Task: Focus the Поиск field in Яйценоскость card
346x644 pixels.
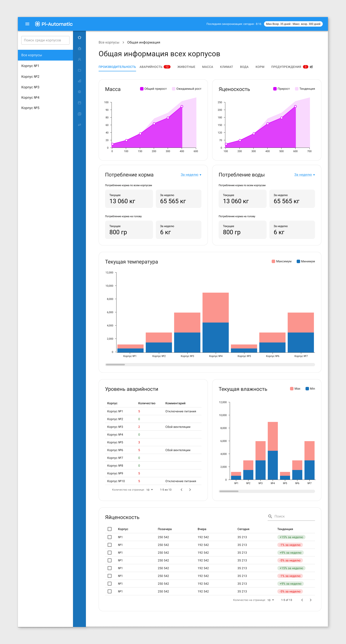Action: pos(291,516)
